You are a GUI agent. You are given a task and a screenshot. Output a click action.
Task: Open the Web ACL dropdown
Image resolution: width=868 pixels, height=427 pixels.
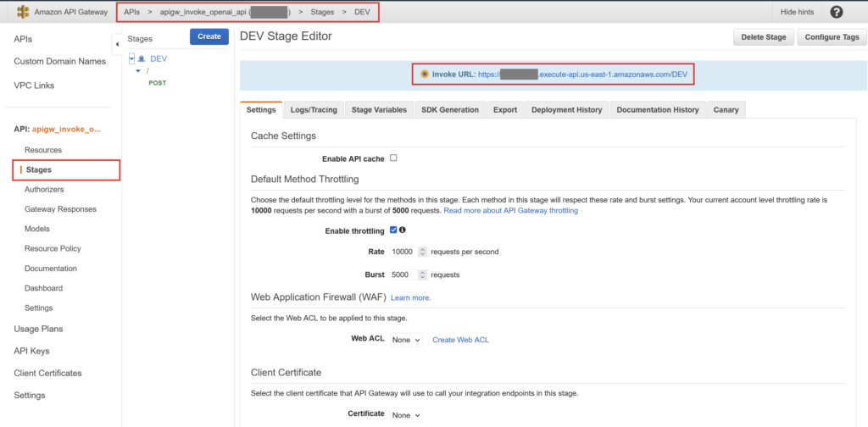406,341
